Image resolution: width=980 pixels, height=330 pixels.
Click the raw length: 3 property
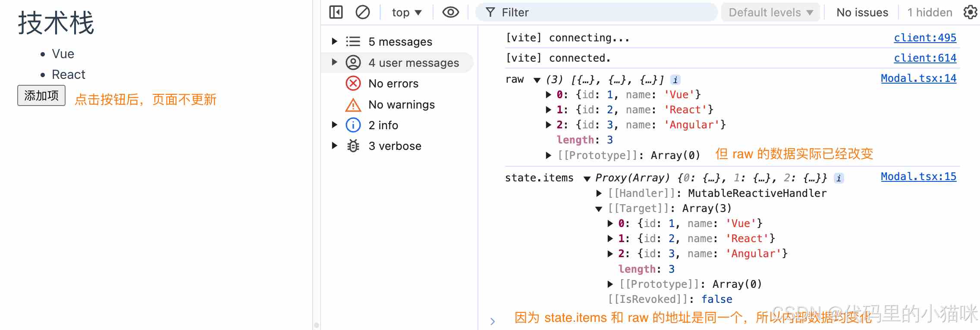pos(584,140)
